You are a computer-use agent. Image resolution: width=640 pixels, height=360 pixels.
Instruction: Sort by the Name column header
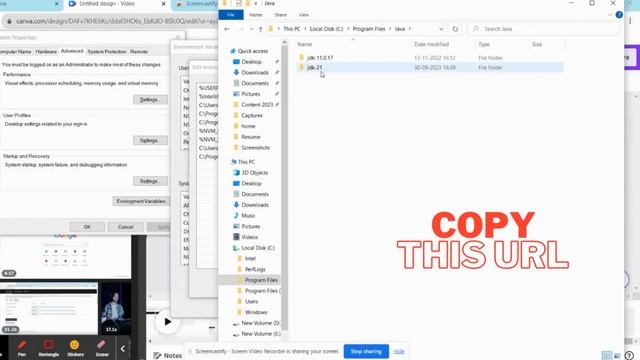click(x=304, y=44)
